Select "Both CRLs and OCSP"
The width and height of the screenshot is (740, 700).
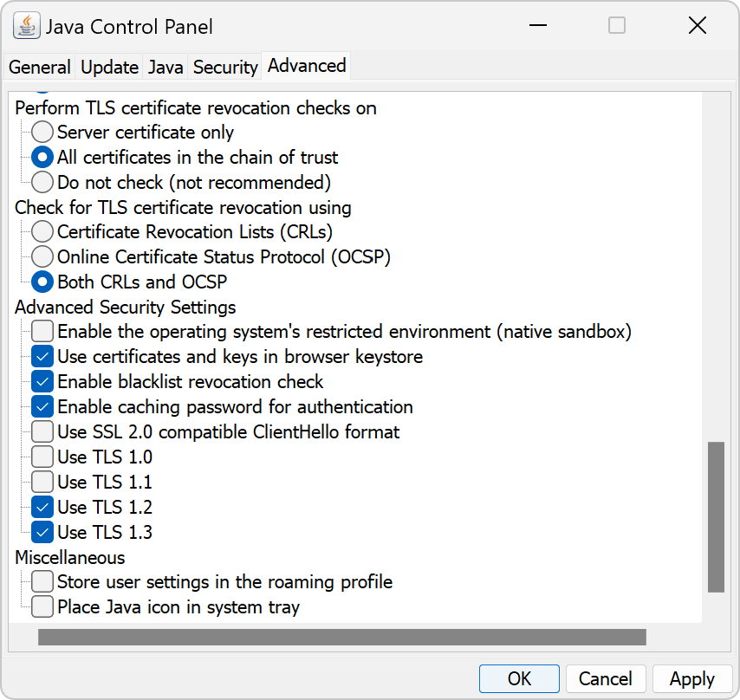pos(42,282)
